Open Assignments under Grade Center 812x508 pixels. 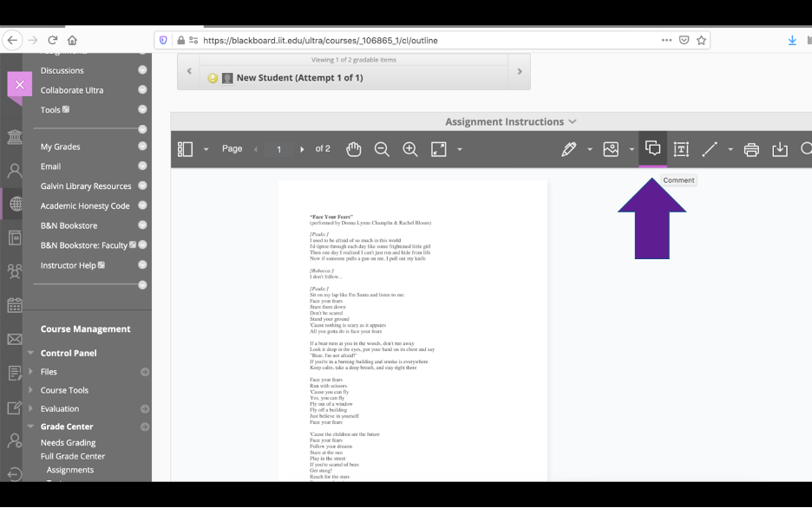tap(70, 470)
